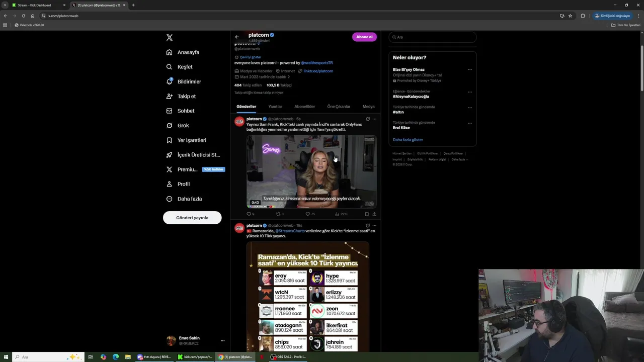644x362 pixels.
Task: Open Windows Start menu
Action: 6,357
